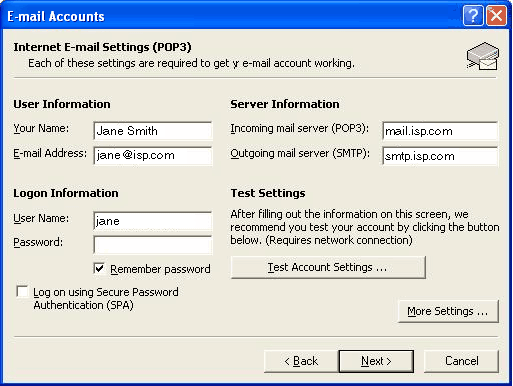This screenshot has height=386, width=513.
Task: Click the empty Password field
Action: tap(153, 245)
